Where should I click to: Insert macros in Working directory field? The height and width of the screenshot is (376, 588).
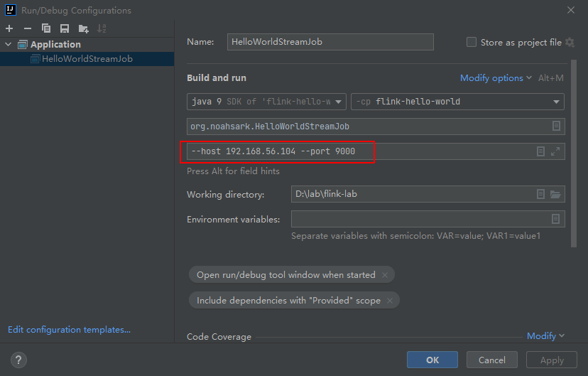[540, 194]
